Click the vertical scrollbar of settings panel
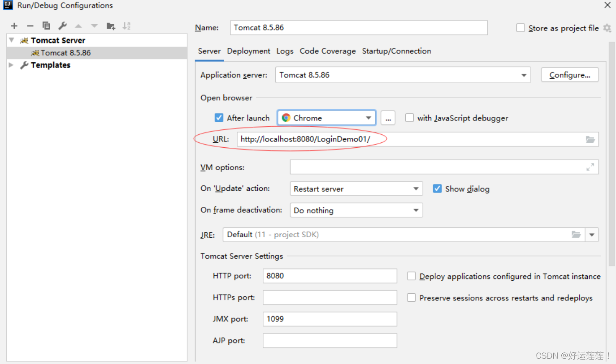This screenshot has height=364, width=616. click(612, 154)
